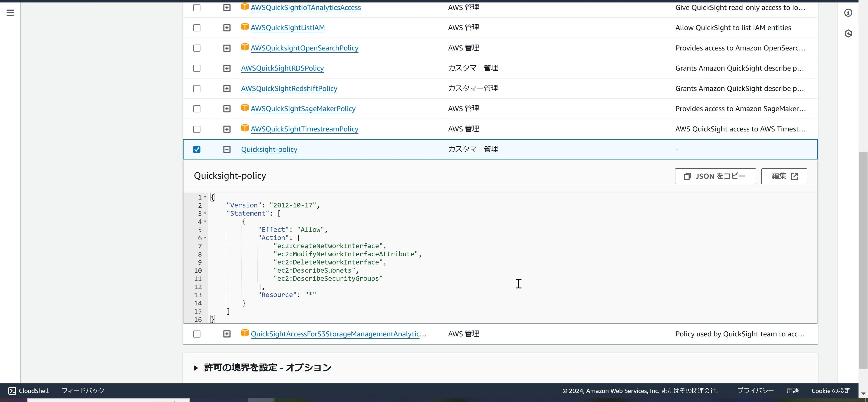Expand the AWSQuickSightRDSPolicy details

click(227, 68)
